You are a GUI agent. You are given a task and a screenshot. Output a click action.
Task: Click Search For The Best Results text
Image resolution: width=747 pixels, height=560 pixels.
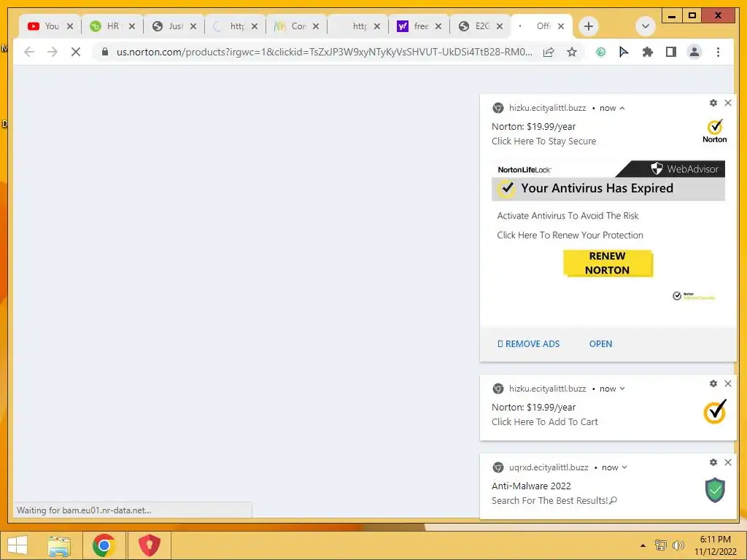(554, 500)
